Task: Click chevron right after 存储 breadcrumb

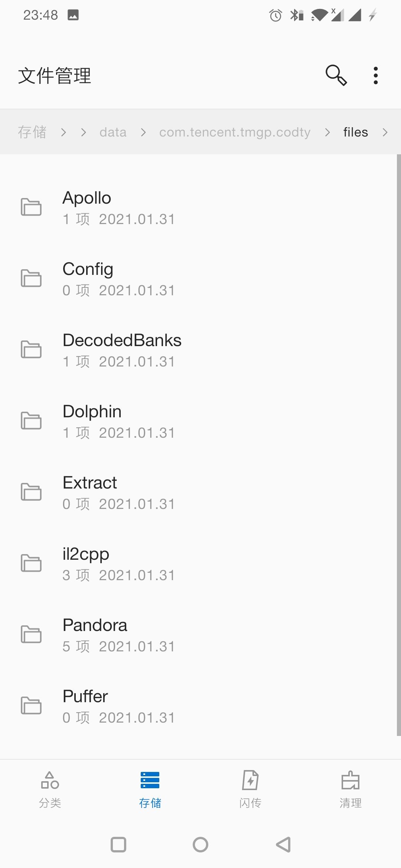Action: [x=63, y=132]
